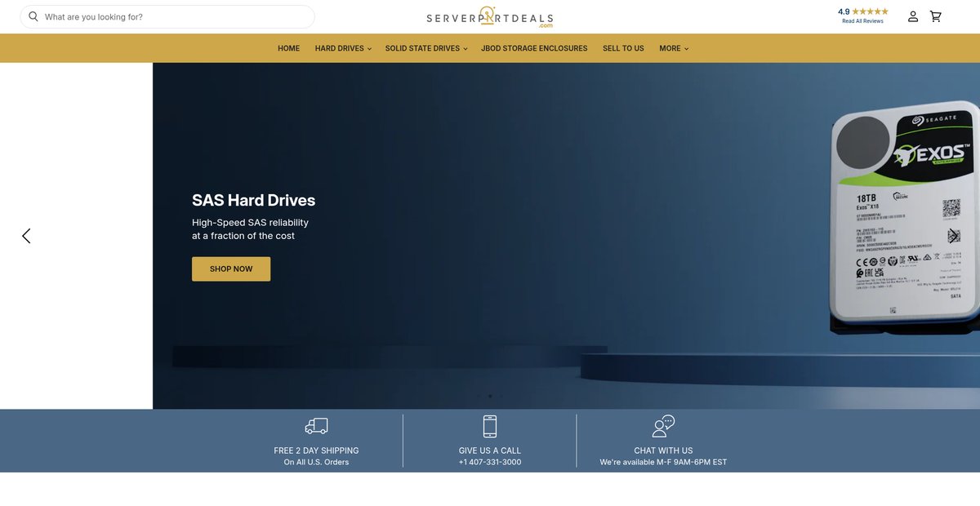Screen dimensions: 980x506
Task: Click the 'CHAT WITH US' text
Action: tap(663, 451)
